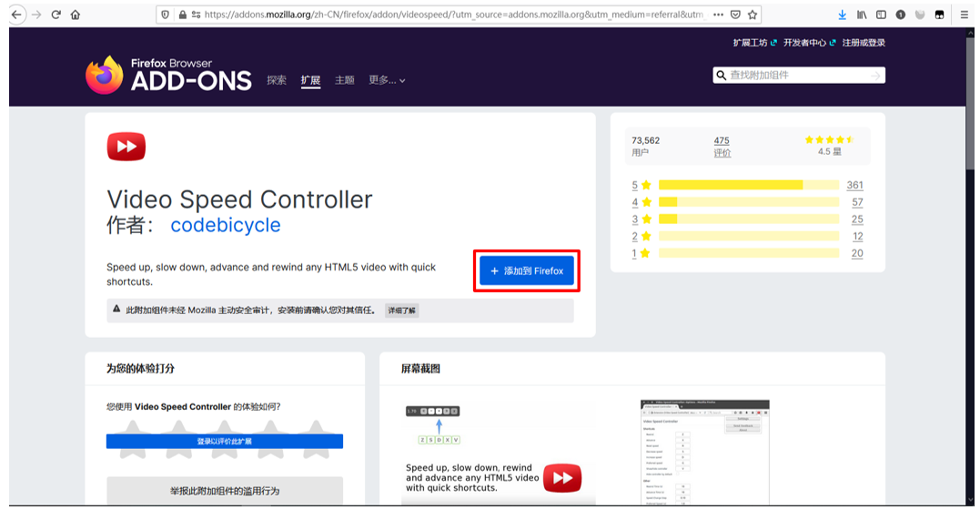
Task: Click the forward navigation arrow
Action: pos(36,15)
